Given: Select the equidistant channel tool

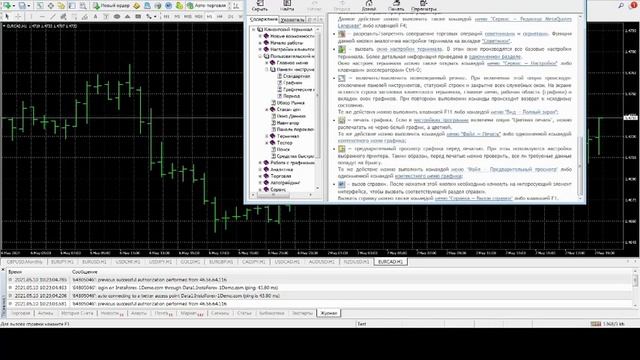Looking at the screenshot, I should tap(63, 16).
